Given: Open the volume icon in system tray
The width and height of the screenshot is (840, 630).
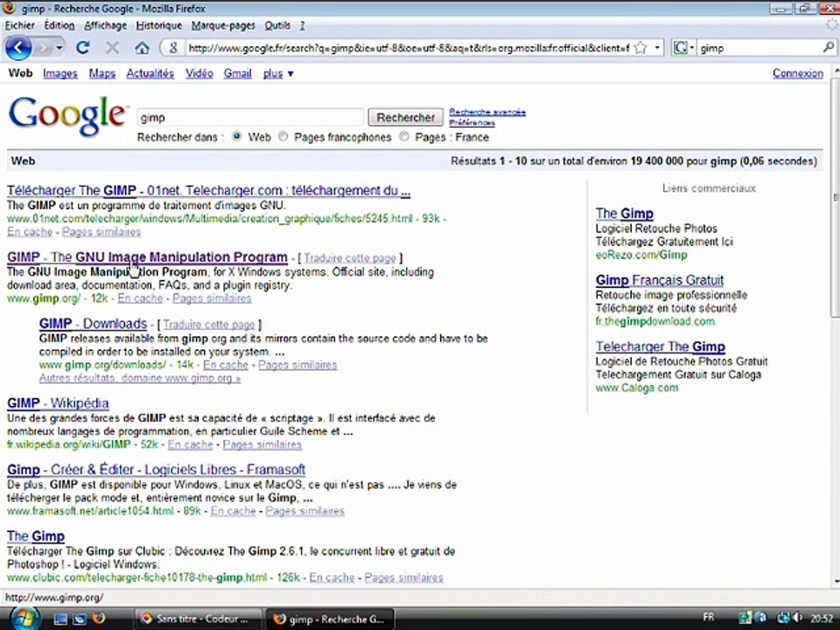Looking at the screenshot, I should 798,619.
